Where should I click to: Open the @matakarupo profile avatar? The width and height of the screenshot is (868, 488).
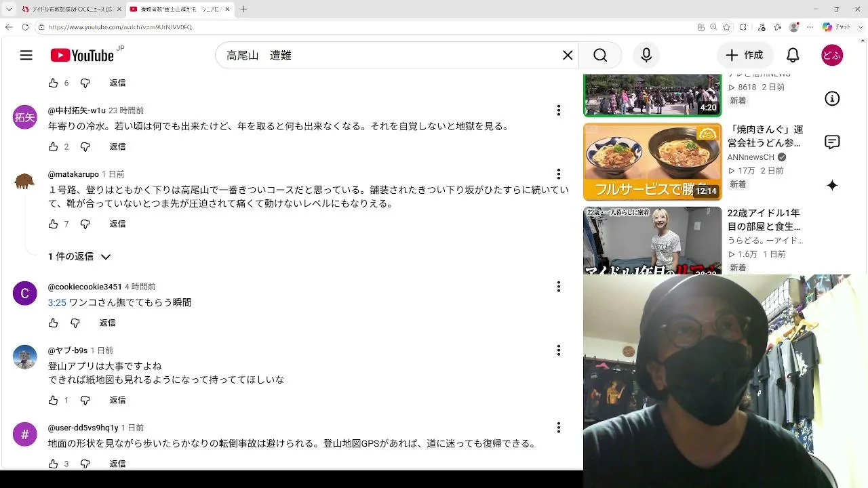25,182
